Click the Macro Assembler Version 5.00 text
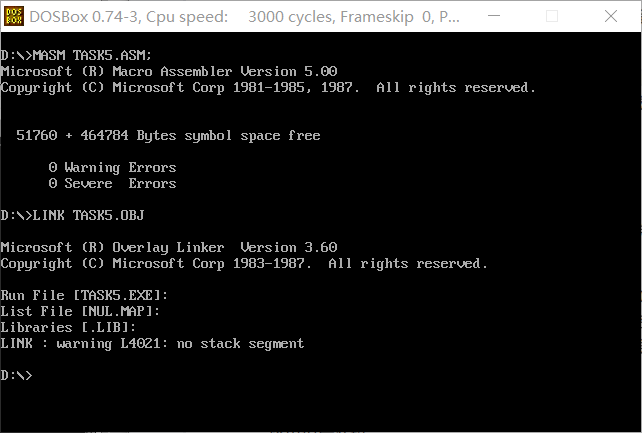Viewport: 642px width, 433px height. (x=225, y=71)
